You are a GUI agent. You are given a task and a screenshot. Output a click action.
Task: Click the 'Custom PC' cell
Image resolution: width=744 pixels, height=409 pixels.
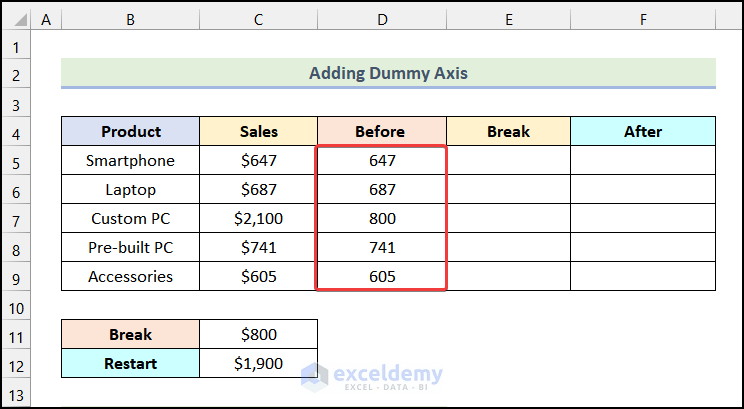tap(130, 218)
